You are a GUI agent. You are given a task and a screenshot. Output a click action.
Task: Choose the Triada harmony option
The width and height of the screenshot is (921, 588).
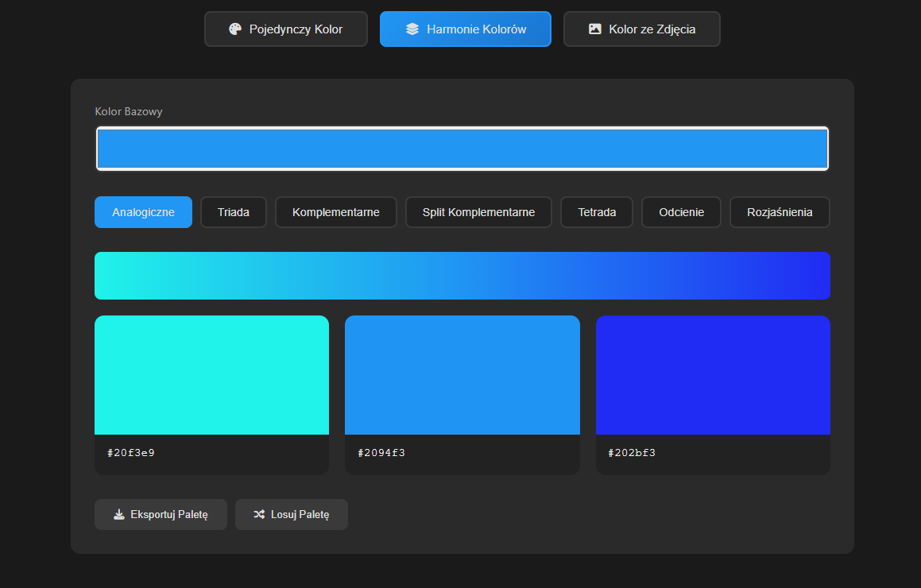tap(233, 212)
